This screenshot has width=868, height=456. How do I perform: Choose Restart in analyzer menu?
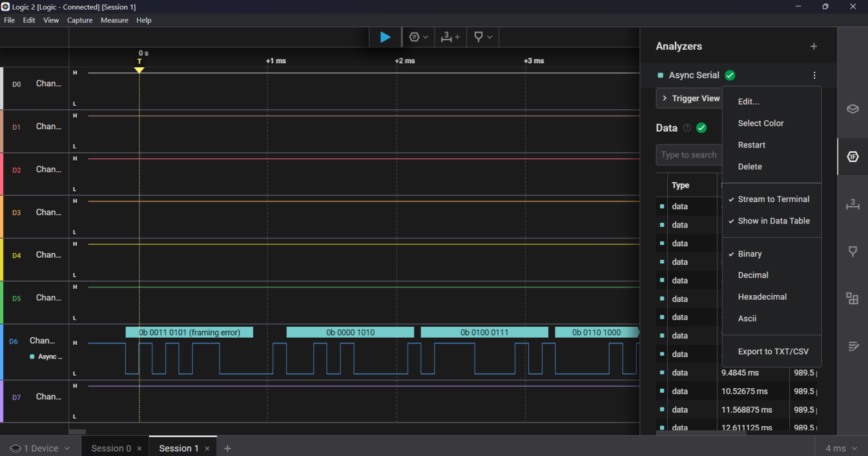pyautogui.click(x=752, y=145)
